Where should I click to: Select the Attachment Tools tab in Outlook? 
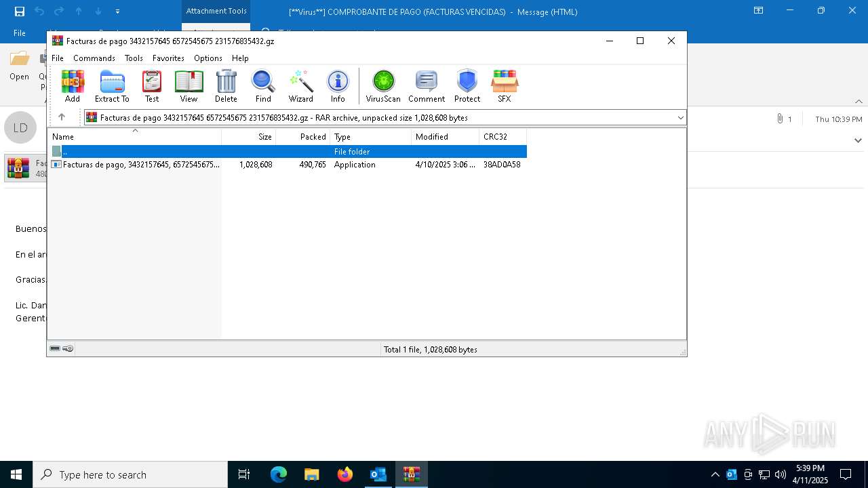216,11
